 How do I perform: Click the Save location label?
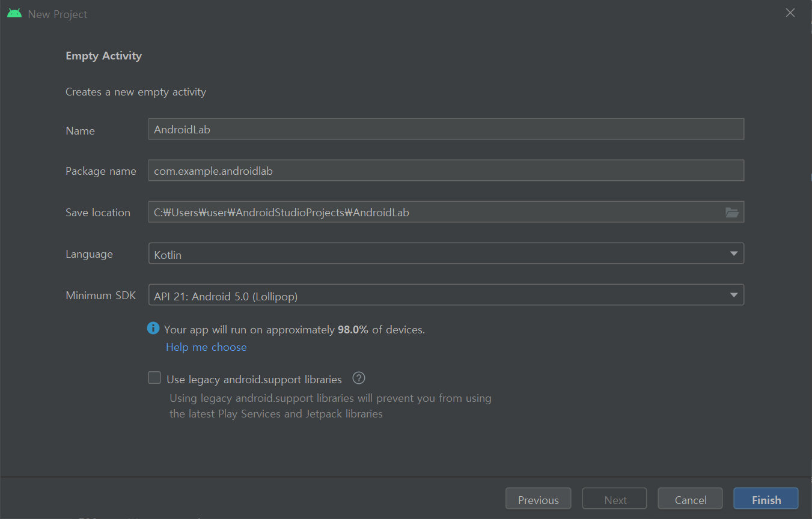98,213
